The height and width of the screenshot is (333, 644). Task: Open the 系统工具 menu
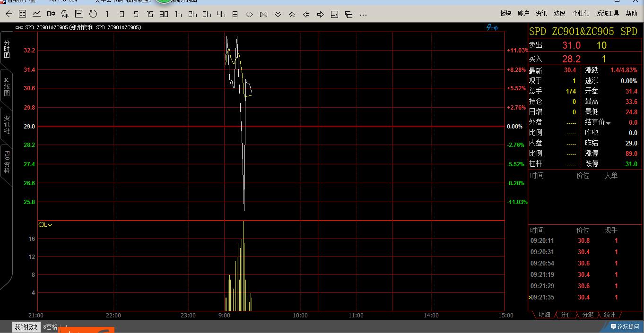[608, 13]
